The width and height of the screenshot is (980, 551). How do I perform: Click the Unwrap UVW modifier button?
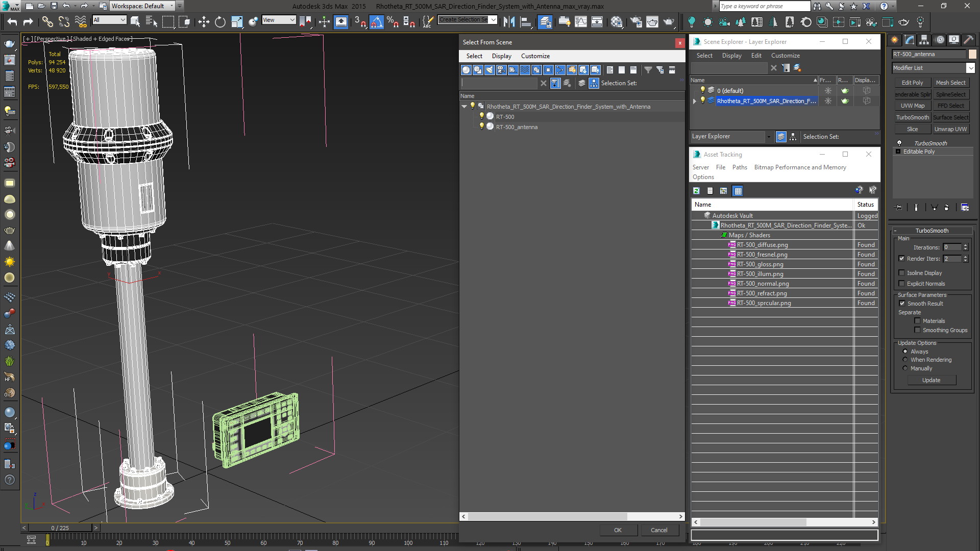pyautogui.click(x=950, y=129)
